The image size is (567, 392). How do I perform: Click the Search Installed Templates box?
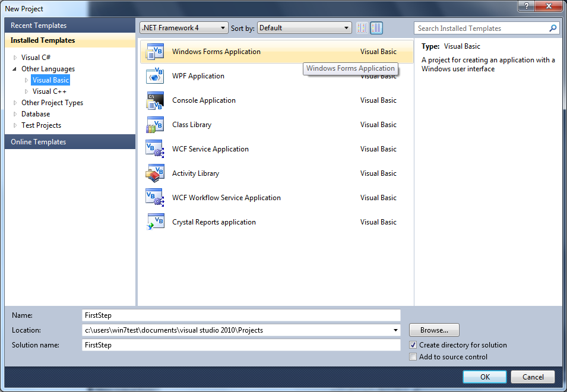pyautogui.click(x=487, y=28)
